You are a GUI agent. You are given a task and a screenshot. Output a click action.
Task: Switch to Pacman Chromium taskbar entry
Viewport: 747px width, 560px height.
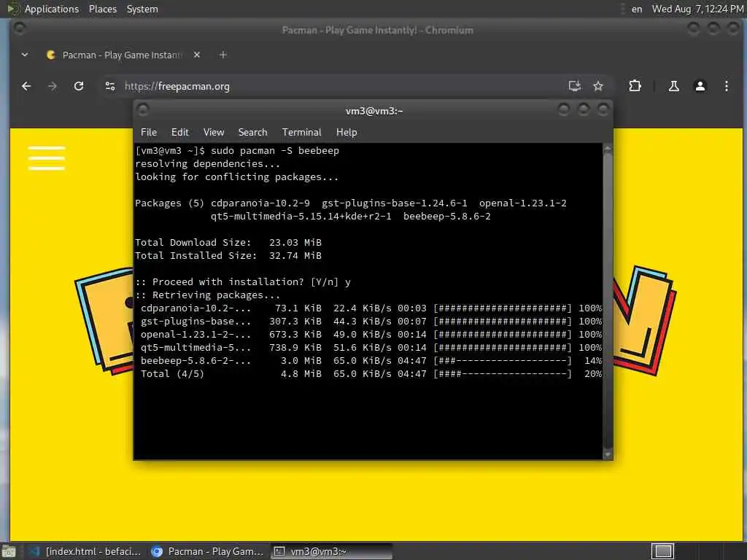click(x=207, y=551)
